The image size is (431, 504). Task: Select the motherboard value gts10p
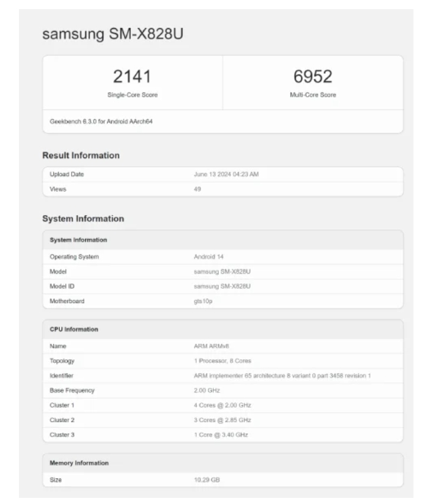click(x=203, y=301)
